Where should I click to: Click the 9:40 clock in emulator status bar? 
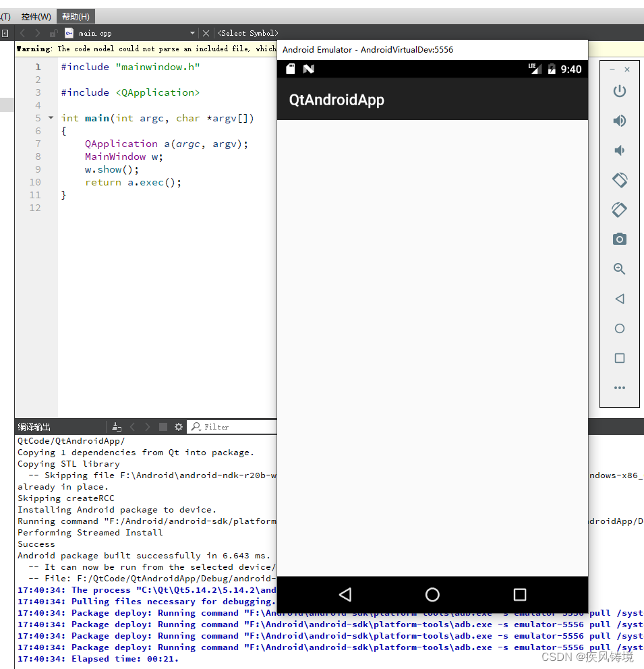pyautogui.click(x=571, y=69)
